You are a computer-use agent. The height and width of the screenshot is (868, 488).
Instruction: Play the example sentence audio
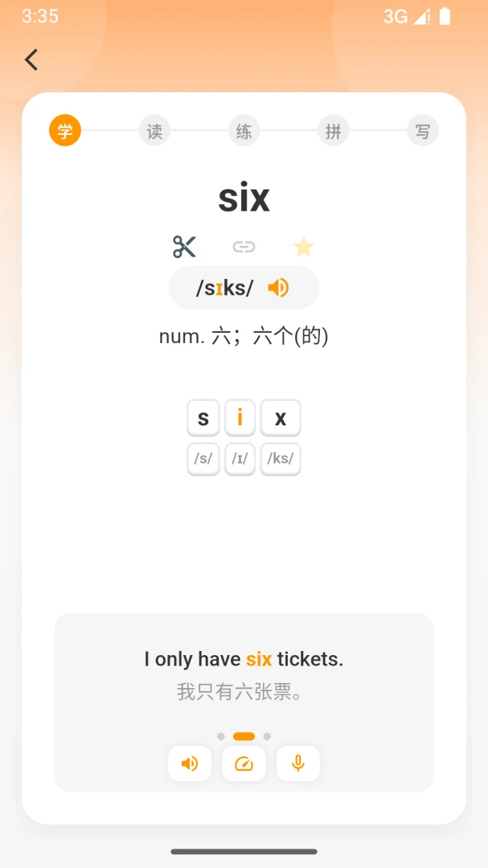pos(190,764)
